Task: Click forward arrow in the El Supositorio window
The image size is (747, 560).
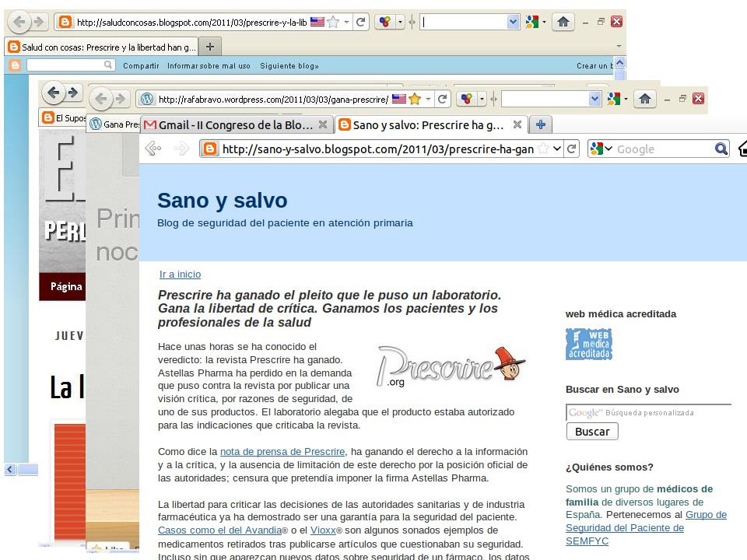Action: pos(73,93)
